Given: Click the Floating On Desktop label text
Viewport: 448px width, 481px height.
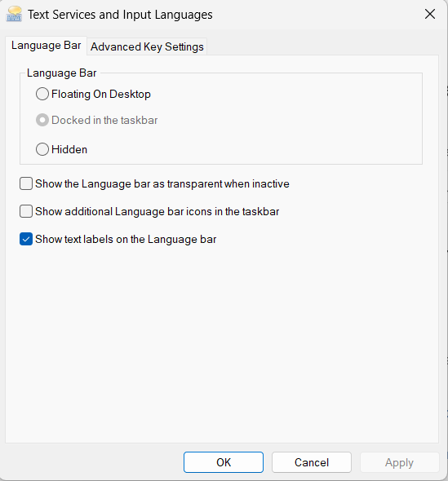Looking at the screenshot, I should coord(101,94).
